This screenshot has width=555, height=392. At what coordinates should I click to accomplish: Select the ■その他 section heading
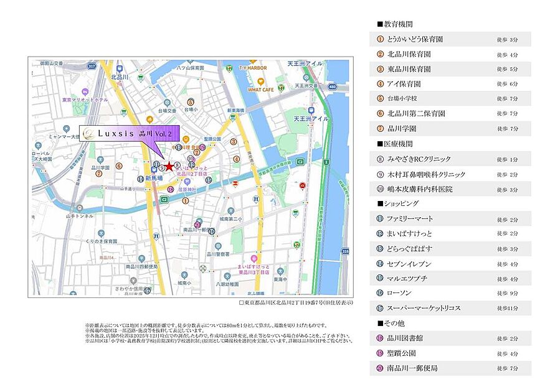click(391, 323)
